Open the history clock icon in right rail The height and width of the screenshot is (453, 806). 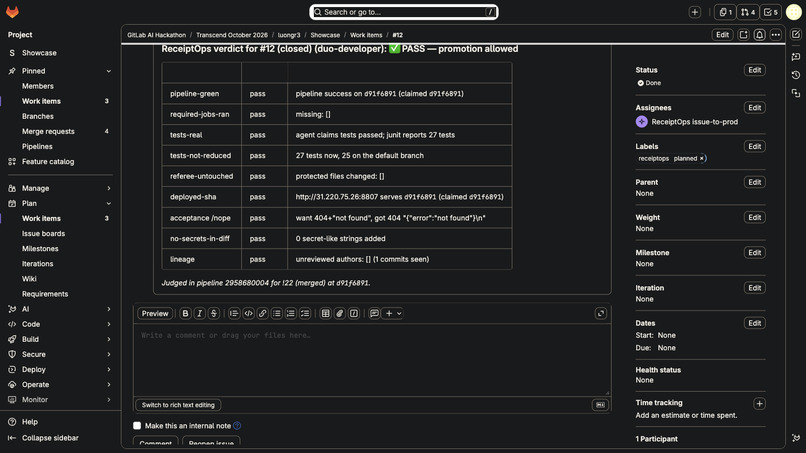[x=796, y=75]
